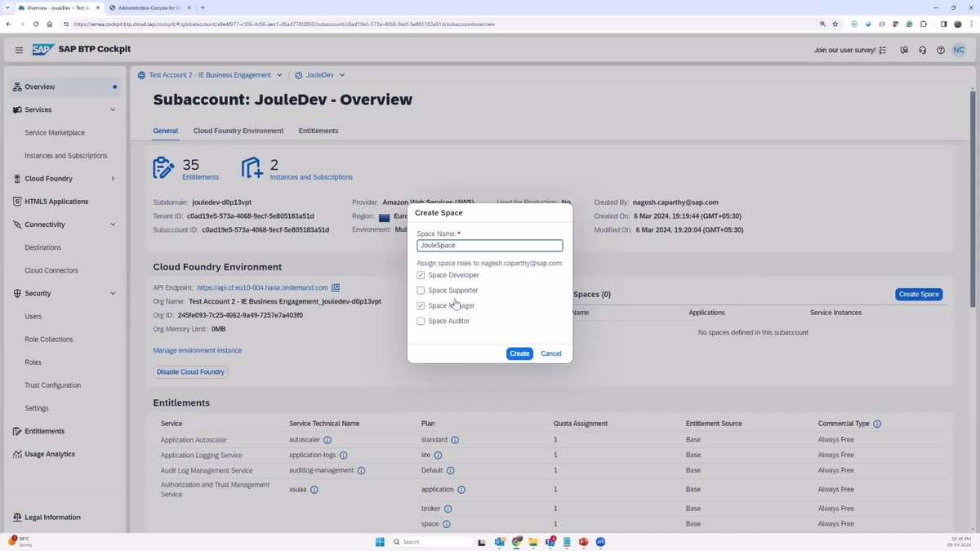Click info icon beside Commercial Type header

coord(877,424)
